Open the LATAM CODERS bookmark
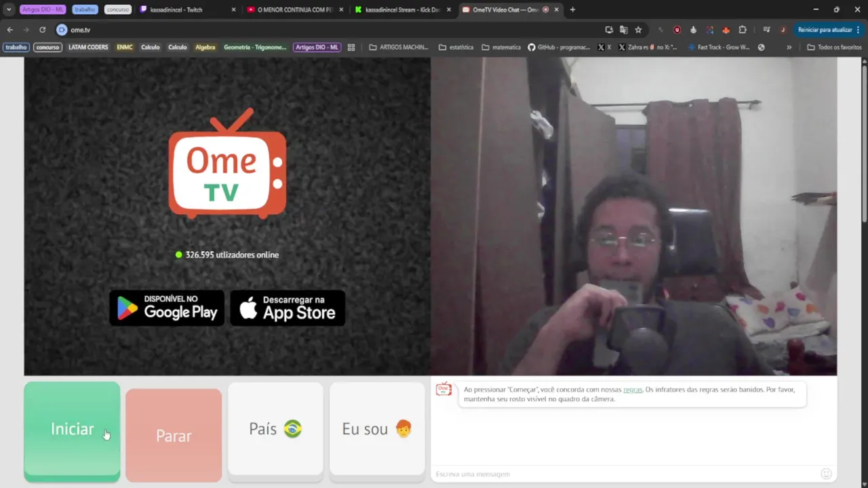Screen dimensions: 868x488 [88, 47]
